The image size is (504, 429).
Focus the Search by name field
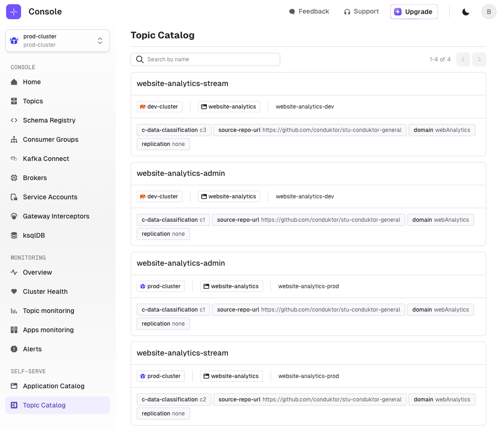pos(205,59)
